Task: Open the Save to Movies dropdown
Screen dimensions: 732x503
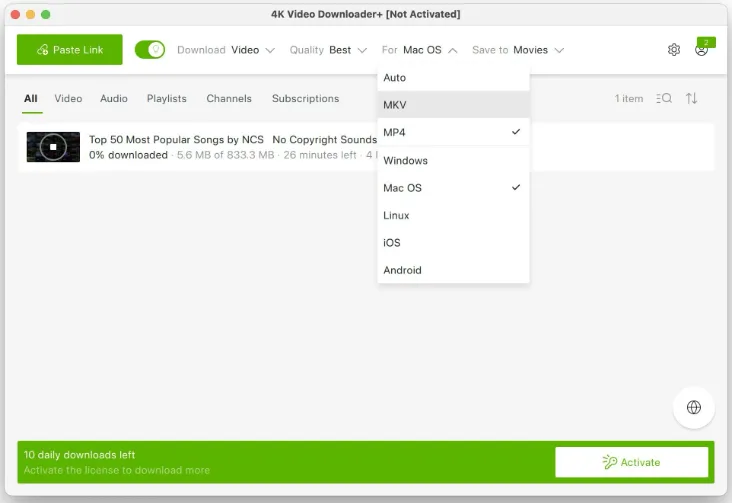Action: click(518, 50)
